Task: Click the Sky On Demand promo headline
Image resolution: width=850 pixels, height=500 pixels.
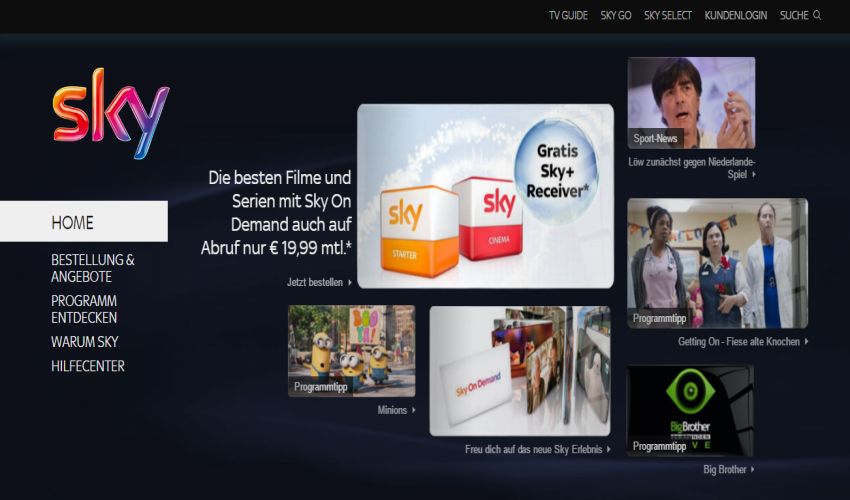Action: 276,213
